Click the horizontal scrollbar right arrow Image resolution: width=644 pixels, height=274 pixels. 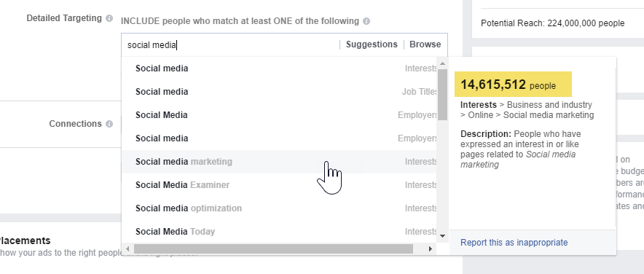pyautogui.click(x=431, y=248)
